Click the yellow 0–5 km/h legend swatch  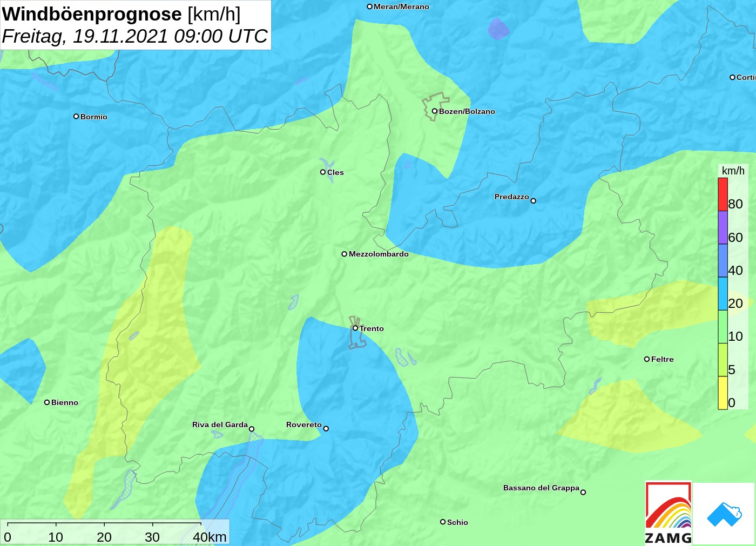(723, 393)
